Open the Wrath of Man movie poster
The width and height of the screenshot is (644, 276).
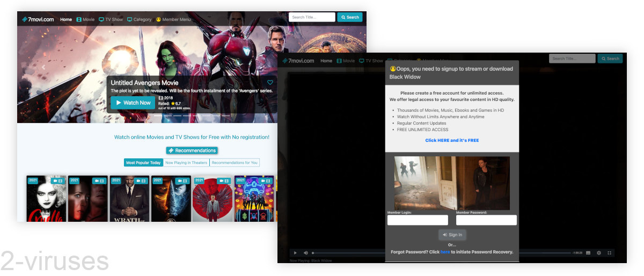[x=129, y=199]
